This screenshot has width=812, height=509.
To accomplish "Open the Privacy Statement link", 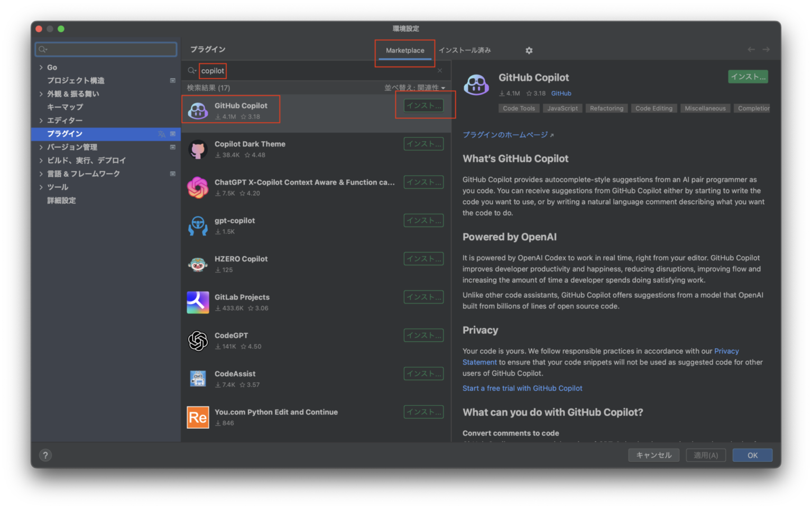I will click(x=726, y=351).
